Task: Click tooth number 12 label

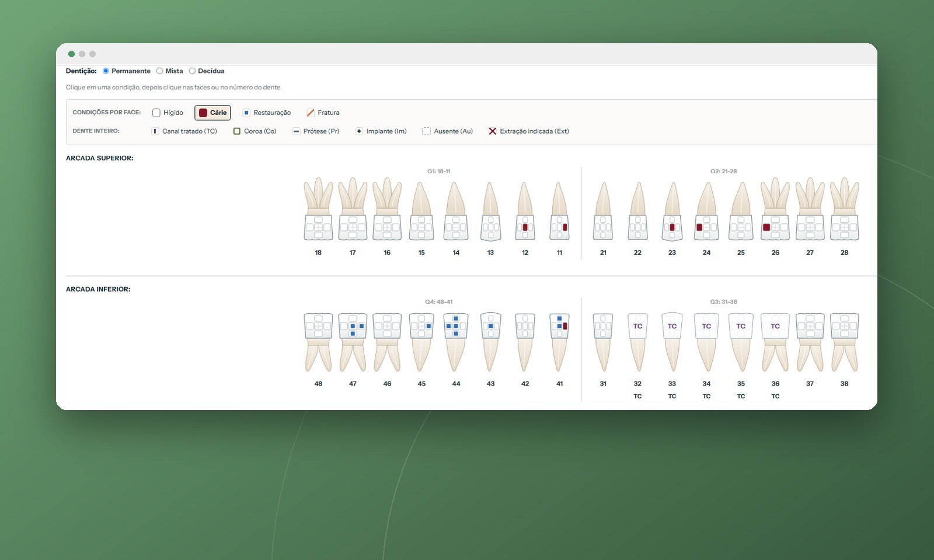Action: click(x=525, y=253)
